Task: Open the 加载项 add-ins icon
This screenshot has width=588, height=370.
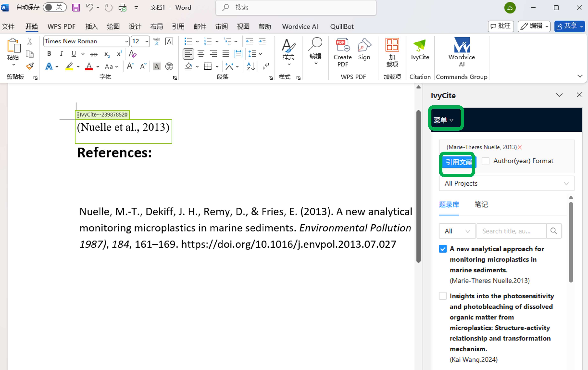Action: click(x=392, y=52)
